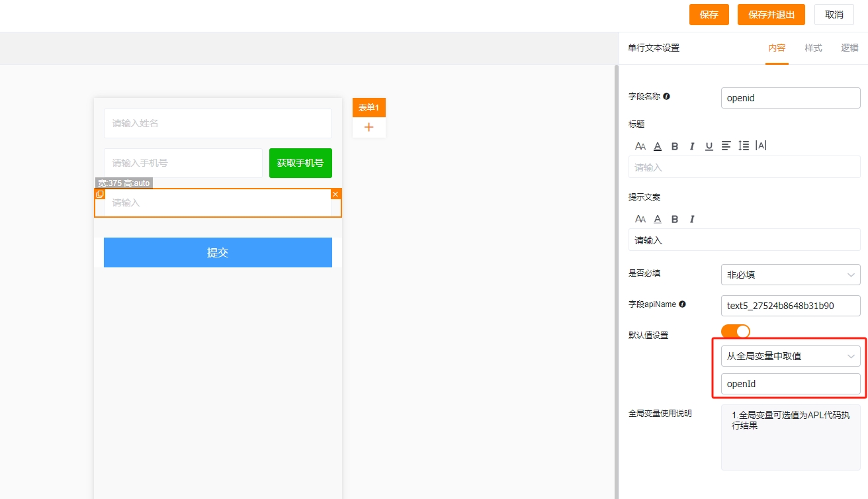The height and width of the screenshot is (499, 868).
Task: Click 保存并退出 button
Action: [771, 15]
